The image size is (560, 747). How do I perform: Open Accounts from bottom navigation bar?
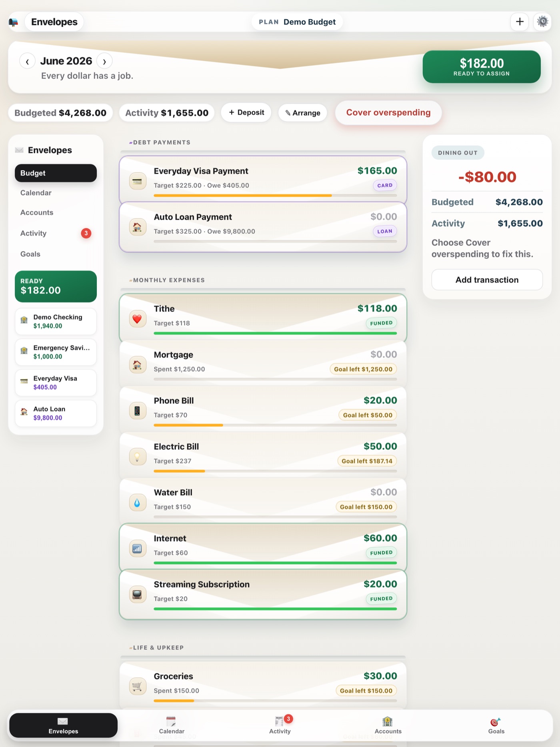tap(388, 725)
